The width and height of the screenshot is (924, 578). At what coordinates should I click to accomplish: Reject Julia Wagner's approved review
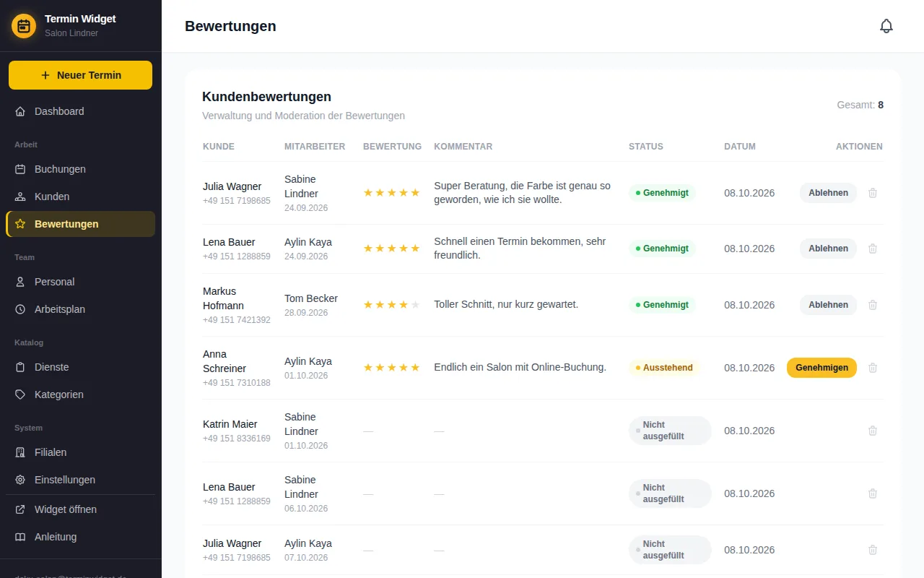[828, 193]
